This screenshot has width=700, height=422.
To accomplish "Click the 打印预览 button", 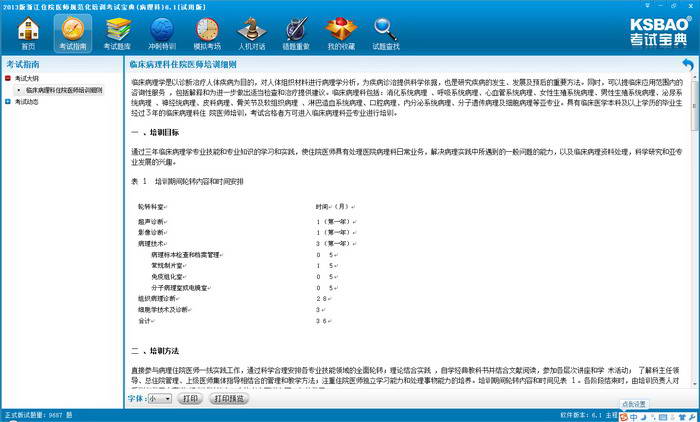I will (x=229, y=399).
